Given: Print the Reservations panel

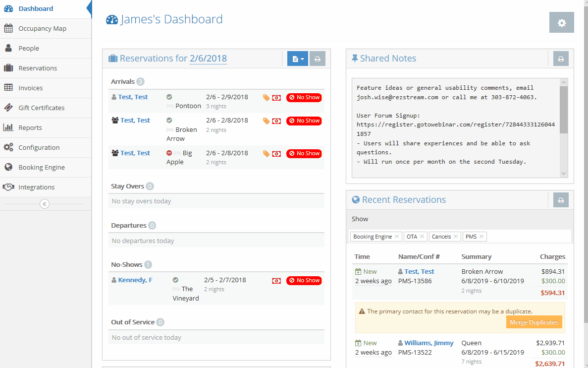Looking at the screenshot, I should pyautogui.click(x=317, y=59).
